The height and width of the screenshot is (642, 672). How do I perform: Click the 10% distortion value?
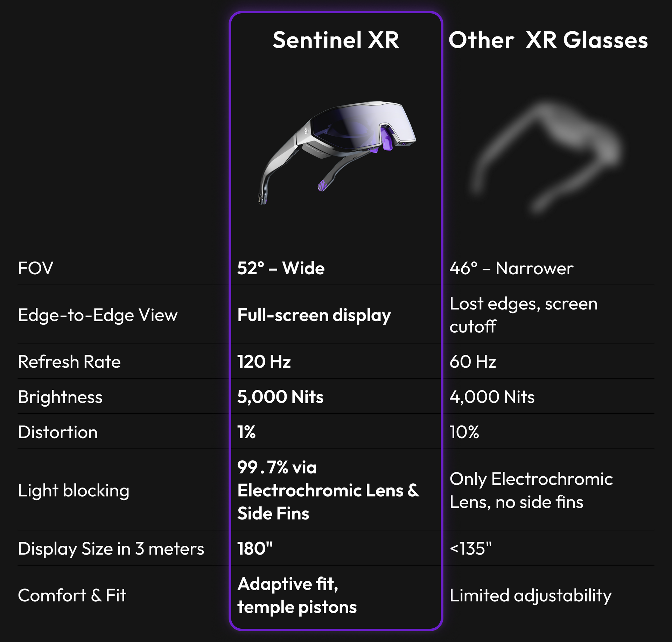(464, 432)
